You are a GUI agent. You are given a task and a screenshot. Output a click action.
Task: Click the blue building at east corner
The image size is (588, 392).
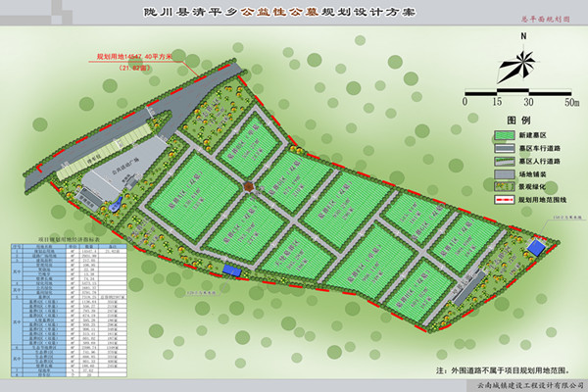point(536,245)
